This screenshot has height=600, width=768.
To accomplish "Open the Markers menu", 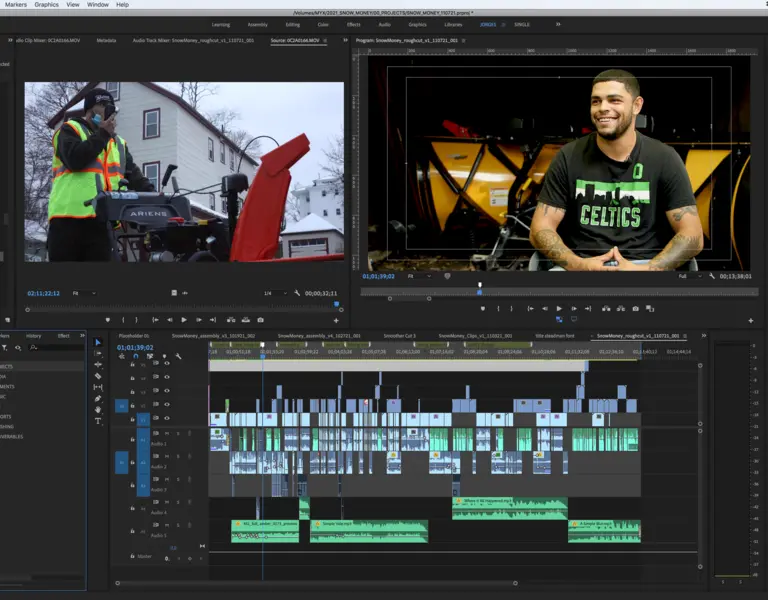I will pyautogui.click(x=16, y=4).
